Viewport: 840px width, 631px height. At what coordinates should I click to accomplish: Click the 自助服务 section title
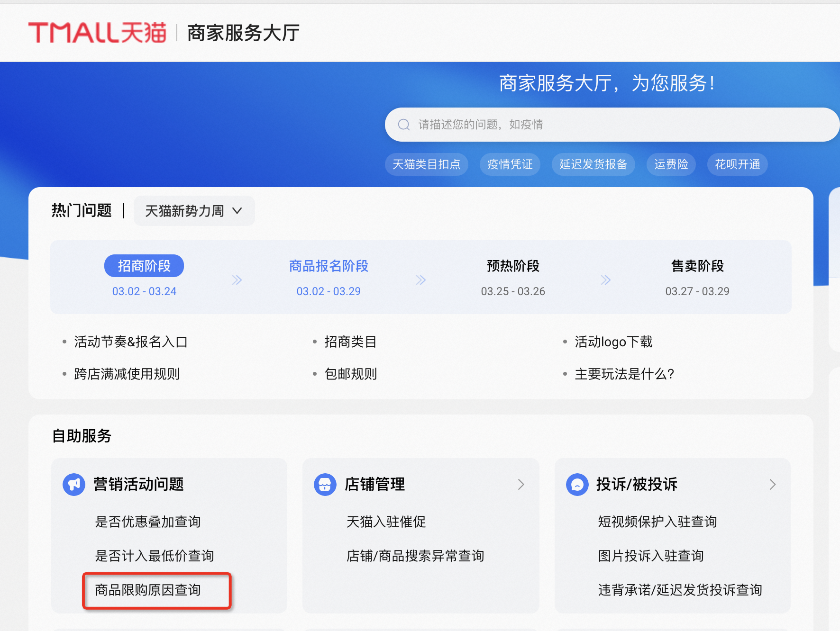tap(82, 436)
